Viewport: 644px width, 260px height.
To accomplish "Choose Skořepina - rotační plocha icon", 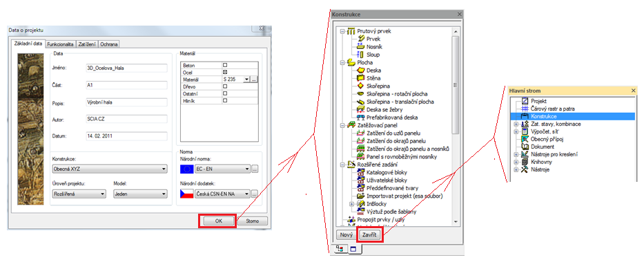I will tap(361, 93).
